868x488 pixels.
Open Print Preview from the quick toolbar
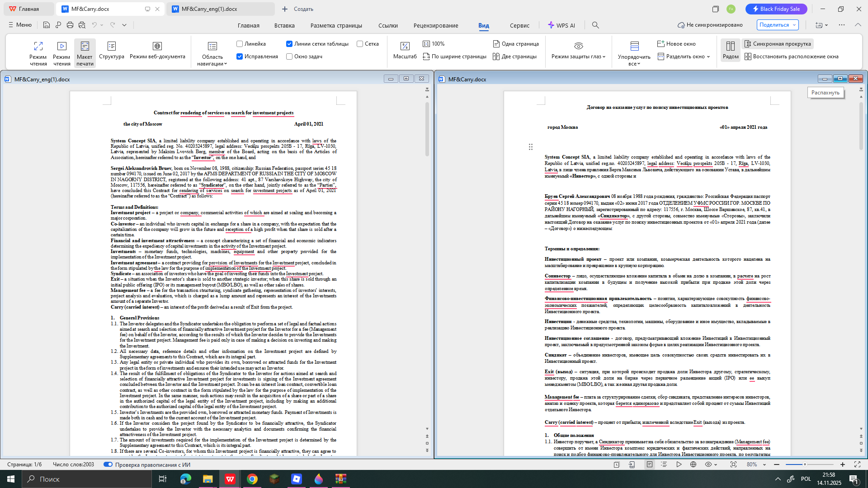pyautogui.click(x=82, y=25)
